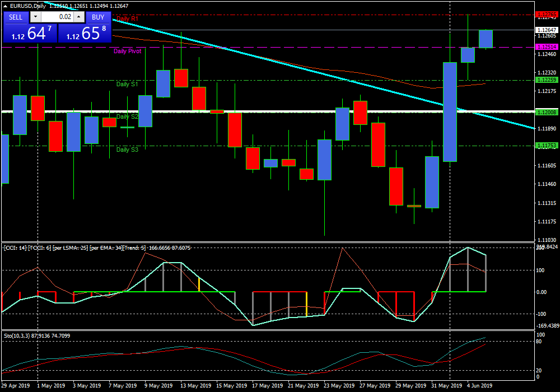The image size is (560, 392).
Task: Click the Daily S3 level label
Action: point(127,150)
